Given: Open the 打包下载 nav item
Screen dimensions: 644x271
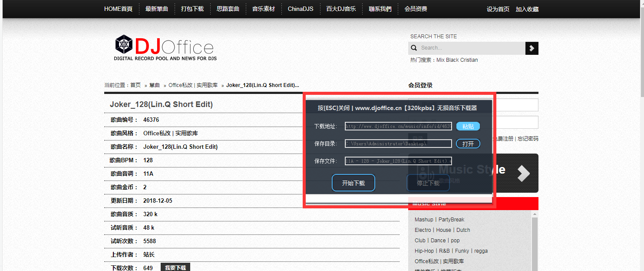Looking at the screenshot, I should 192,9.
